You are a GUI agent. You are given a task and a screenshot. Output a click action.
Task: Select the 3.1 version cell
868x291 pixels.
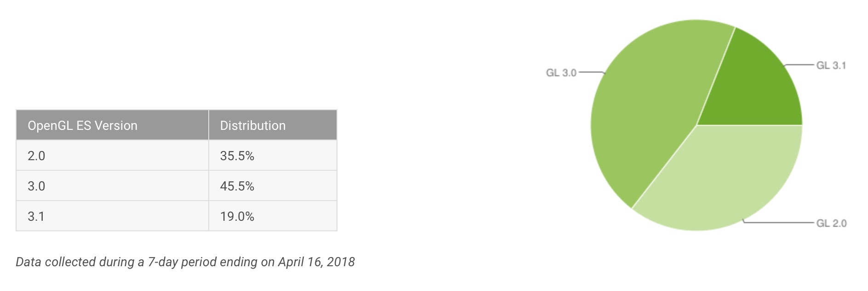pos(113,216)
